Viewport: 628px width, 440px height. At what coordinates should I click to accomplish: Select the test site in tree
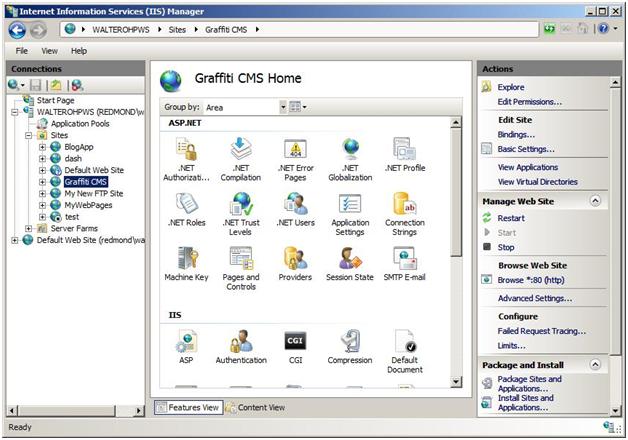coord(72,217)
